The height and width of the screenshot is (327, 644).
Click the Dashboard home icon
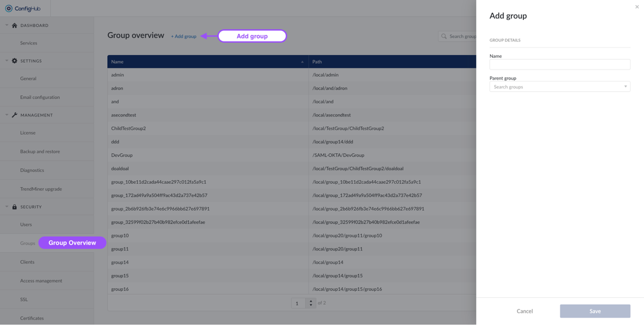pyautogui.click(x=15, y=26)
